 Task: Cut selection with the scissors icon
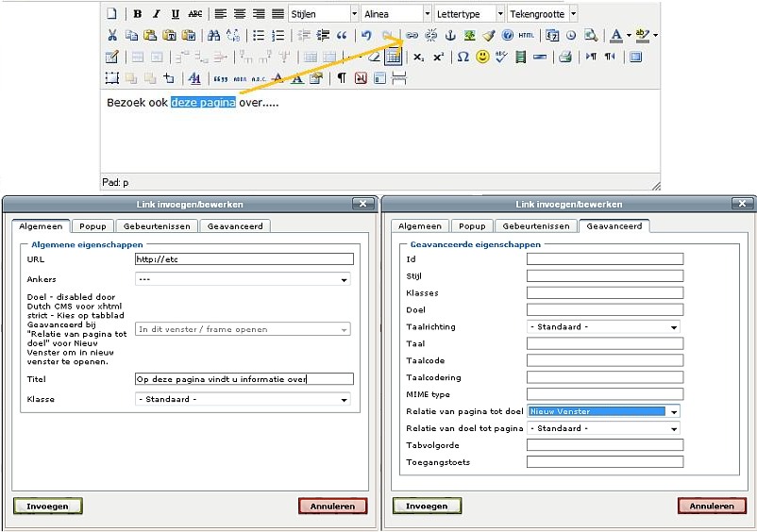[x=112, y=35]
